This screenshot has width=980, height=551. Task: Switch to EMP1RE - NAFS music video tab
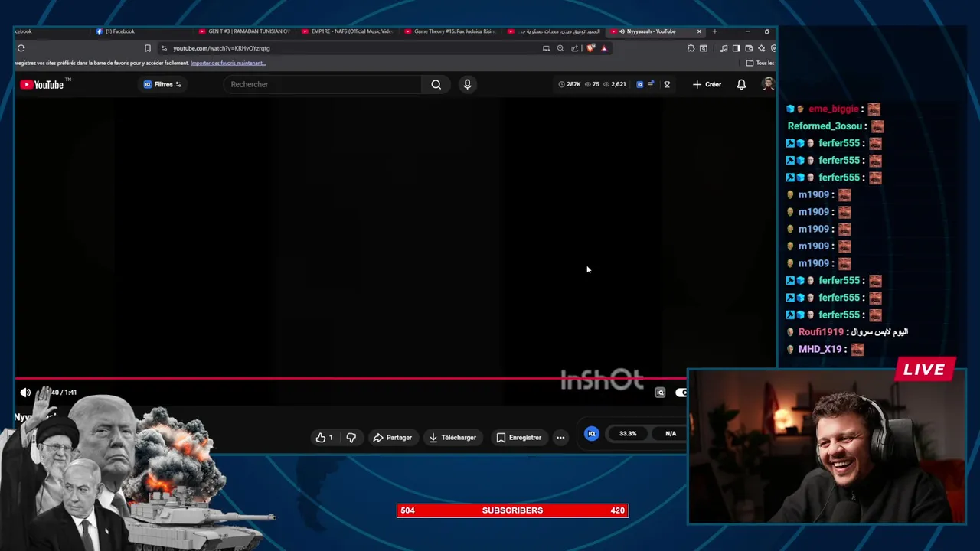(347, 31)
